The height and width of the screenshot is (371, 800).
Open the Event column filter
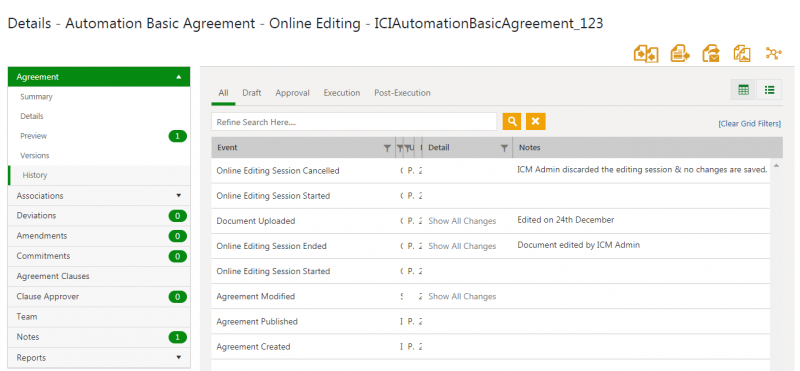coord(387,148)
